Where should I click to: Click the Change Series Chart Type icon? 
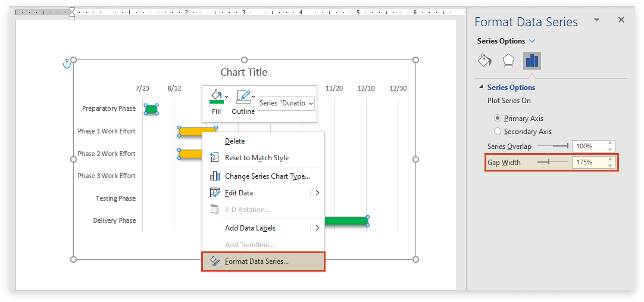214,176
